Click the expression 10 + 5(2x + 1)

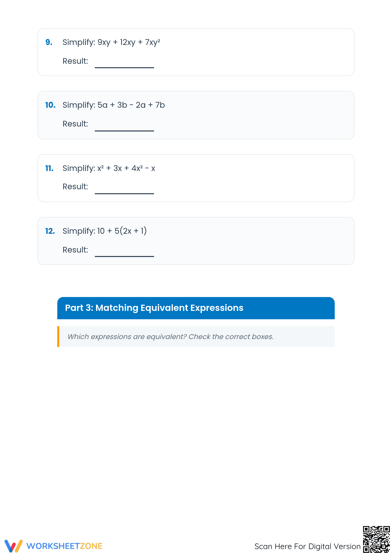122,231
